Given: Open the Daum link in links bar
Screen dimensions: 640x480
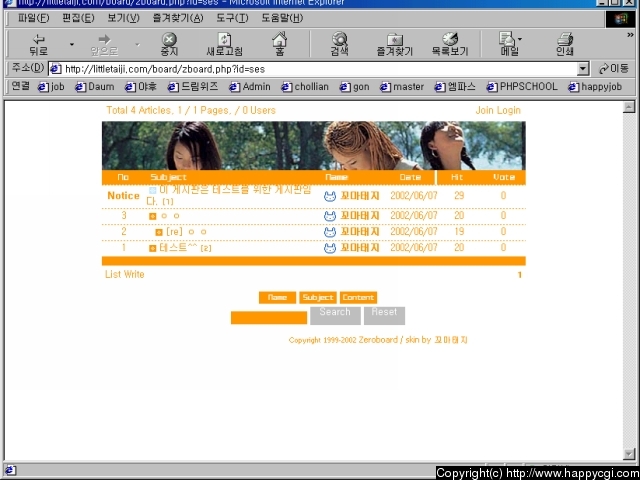Looking at the screenshot, I should [x=95, y=87].
